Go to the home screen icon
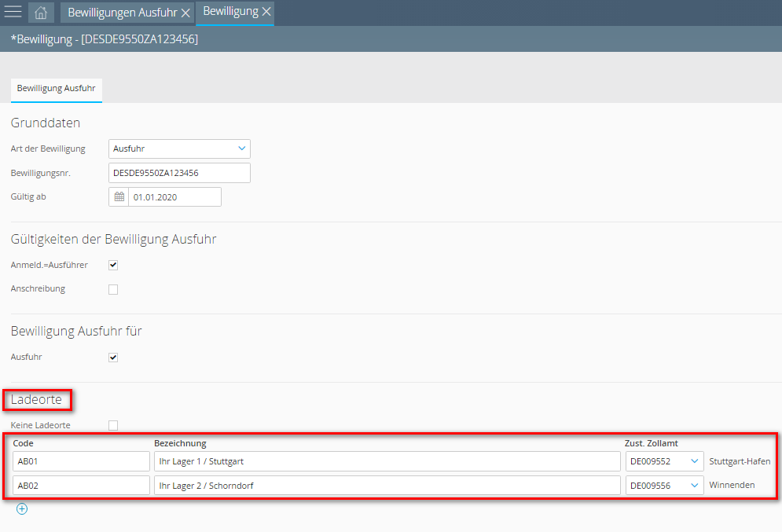Image resolution: width=782 pixels, height=532 pixels. tap(41, 13)
